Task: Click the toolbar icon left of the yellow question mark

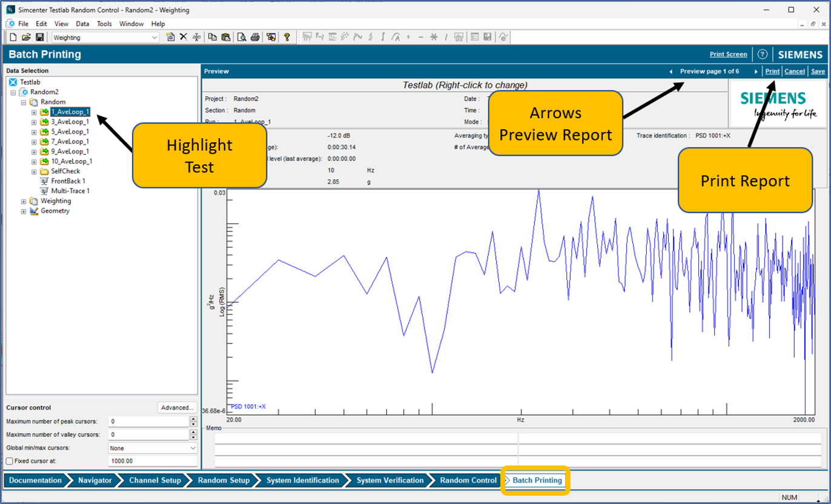Action: [271, 38]
